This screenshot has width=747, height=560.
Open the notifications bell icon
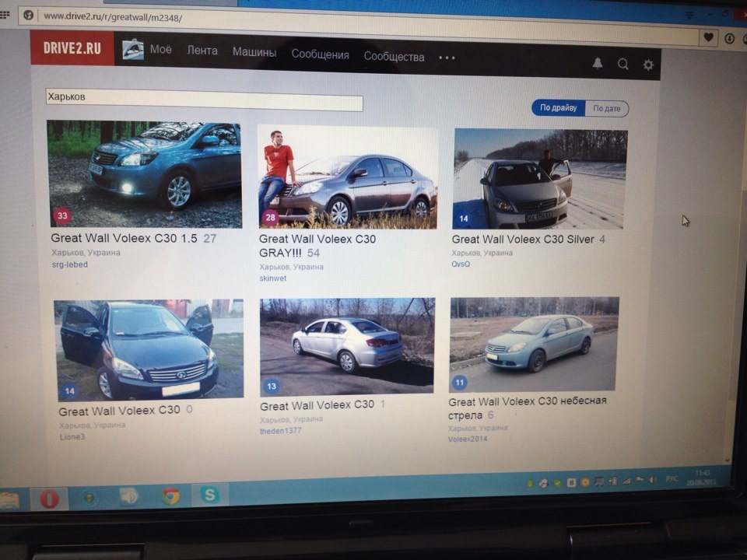coord(598,63)
